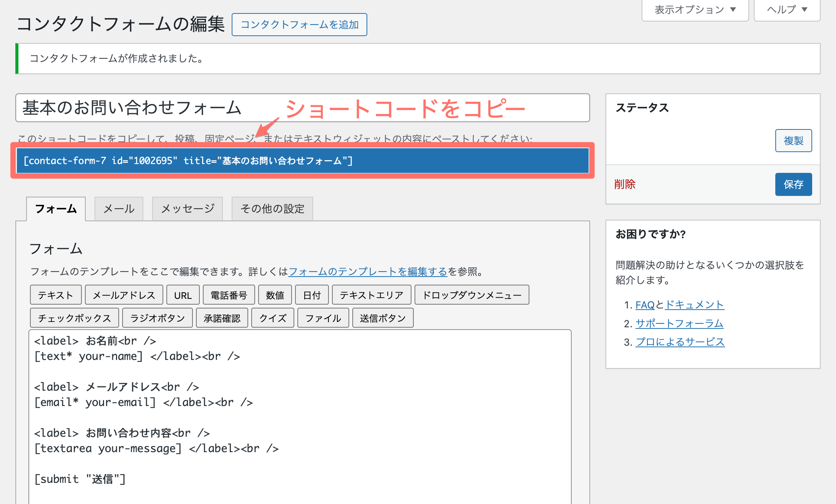Switch to the メール tab

(119, 209)
